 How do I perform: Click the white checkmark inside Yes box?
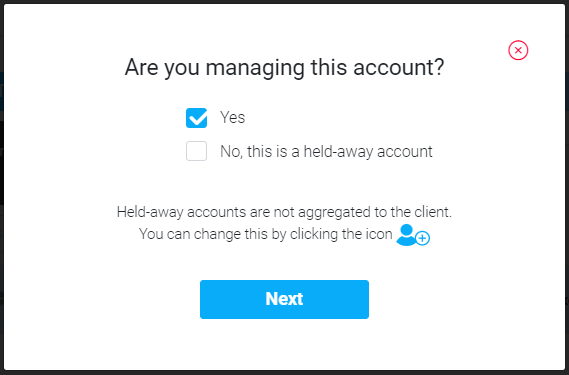[x=197, y=118]
